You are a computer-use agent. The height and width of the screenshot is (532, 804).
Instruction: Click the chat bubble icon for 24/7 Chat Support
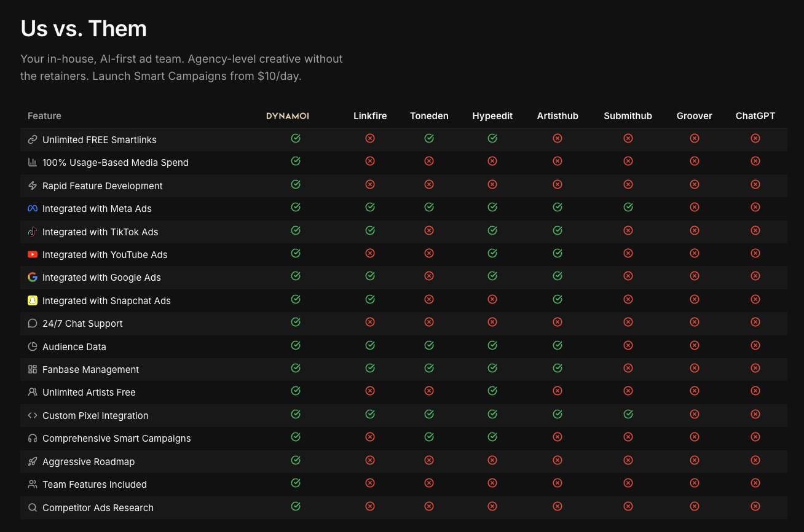click(32, 323)
